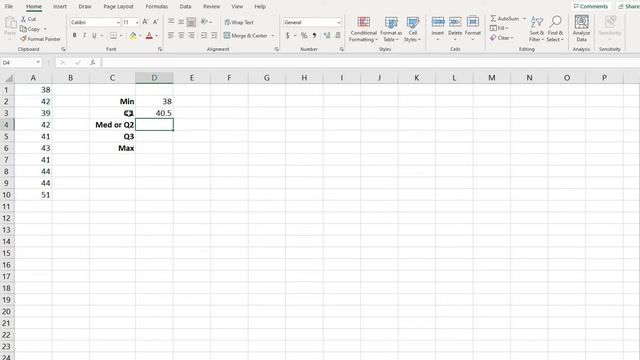The width and height of the screenshot is (640, 360).
Task: Toggle Bold formatting
Action: (74, 36)
